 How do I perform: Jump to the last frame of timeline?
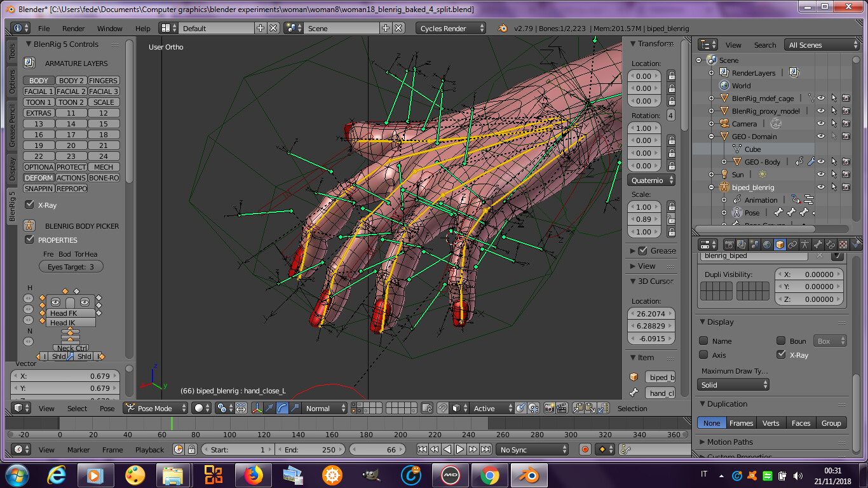coord(485,449)
